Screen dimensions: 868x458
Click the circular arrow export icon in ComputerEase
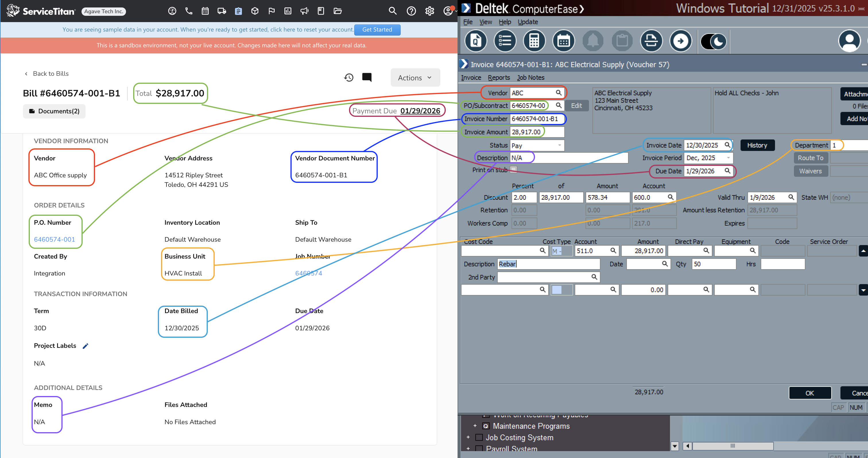coord(681,41)
